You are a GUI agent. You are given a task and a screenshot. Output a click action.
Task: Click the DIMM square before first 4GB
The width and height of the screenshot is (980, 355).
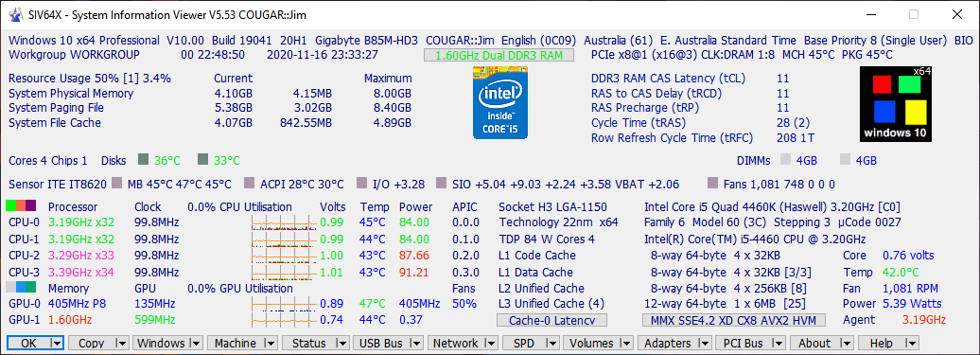pyautogui.click(x=785, y=160)
